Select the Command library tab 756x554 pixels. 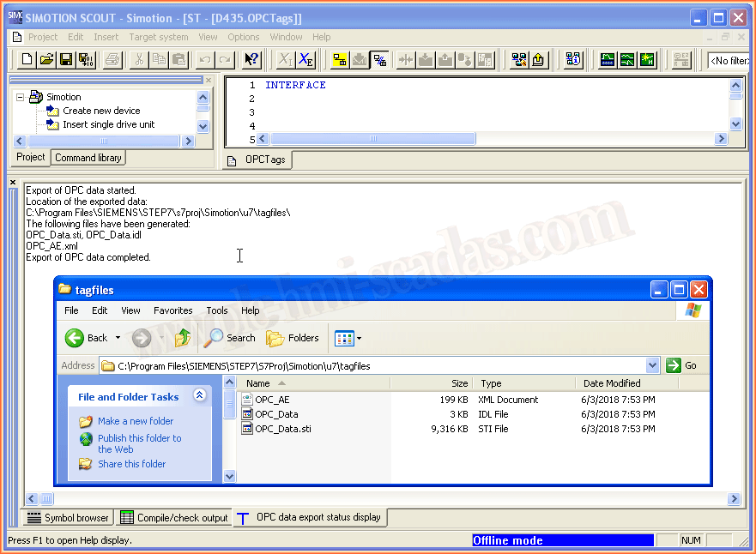click(88, 158)
